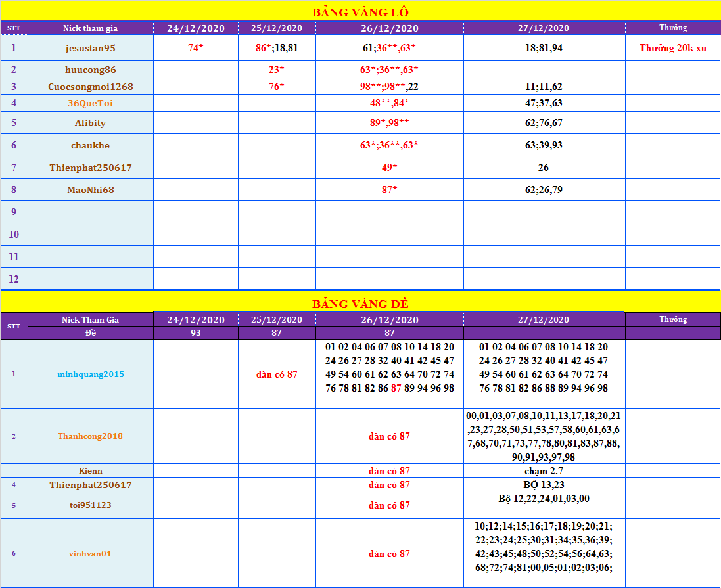This screenshot has width=721, height=588.
Task: Select the Thanhcong2018 nickname
Action: pyautogui.click(x=91, y=436)
